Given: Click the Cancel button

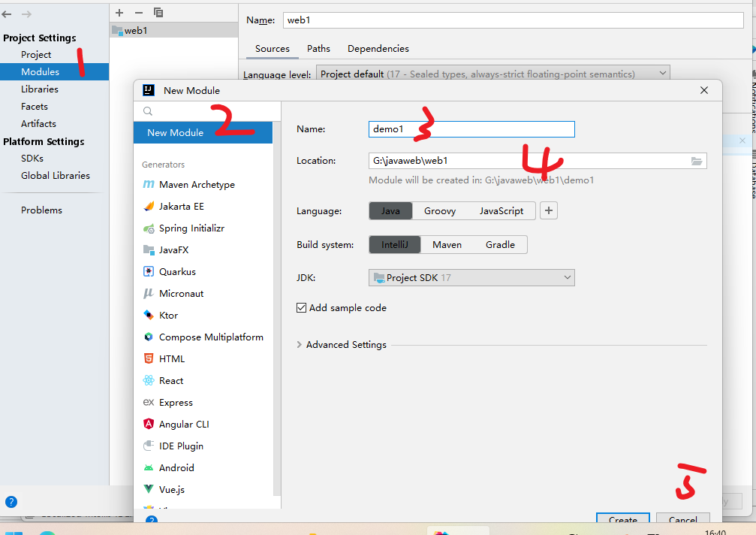Looking at the screenshot, I should [x=682, y=519].
